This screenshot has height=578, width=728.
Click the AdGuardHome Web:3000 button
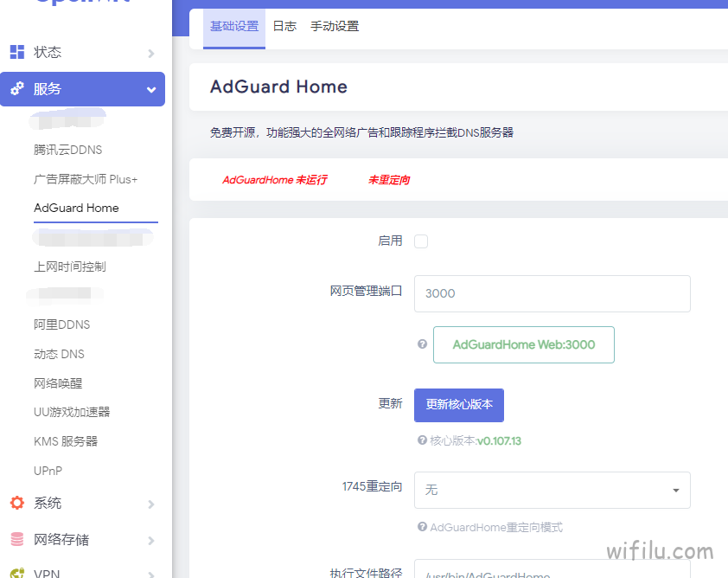pos(524,344)
